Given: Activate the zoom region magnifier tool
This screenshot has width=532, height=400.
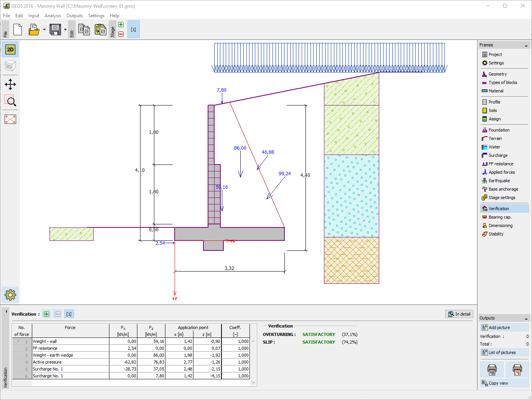Looking at the screenshot, I should click(x=10, y=101).
